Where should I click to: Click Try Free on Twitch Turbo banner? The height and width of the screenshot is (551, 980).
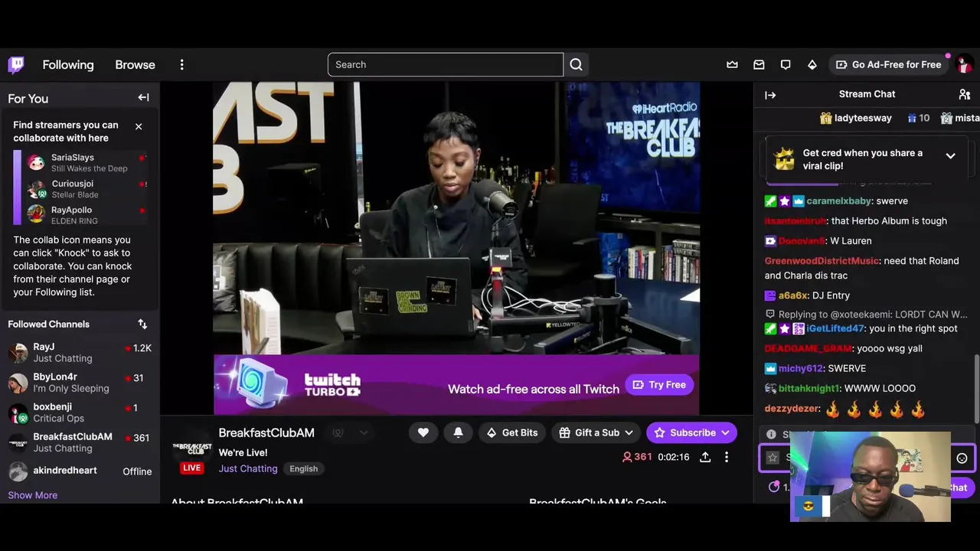(x=659, y=385)
